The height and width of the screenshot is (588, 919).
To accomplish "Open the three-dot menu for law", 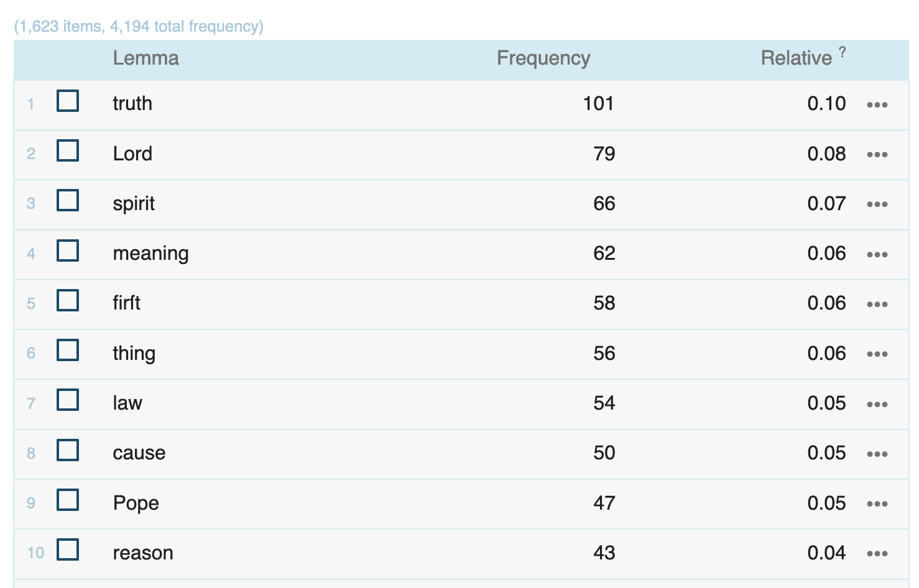I will pyautogui.click(x=877, y=404).
